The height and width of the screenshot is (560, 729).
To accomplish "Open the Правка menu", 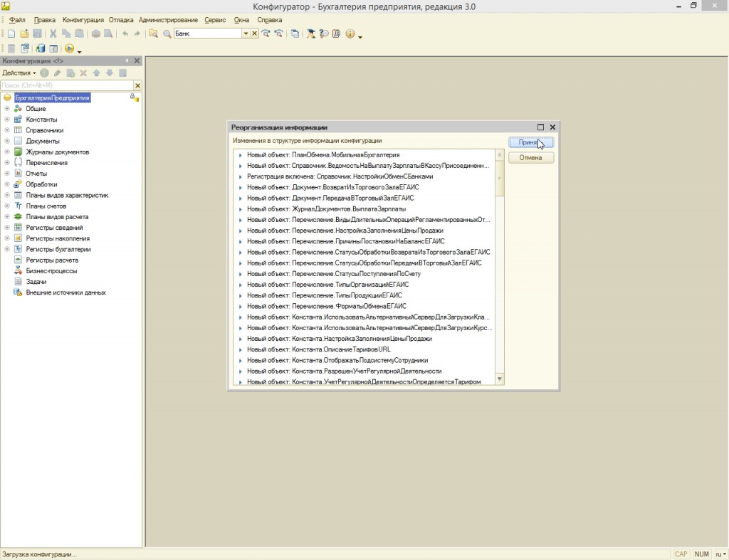I will [x=45, y=20].
